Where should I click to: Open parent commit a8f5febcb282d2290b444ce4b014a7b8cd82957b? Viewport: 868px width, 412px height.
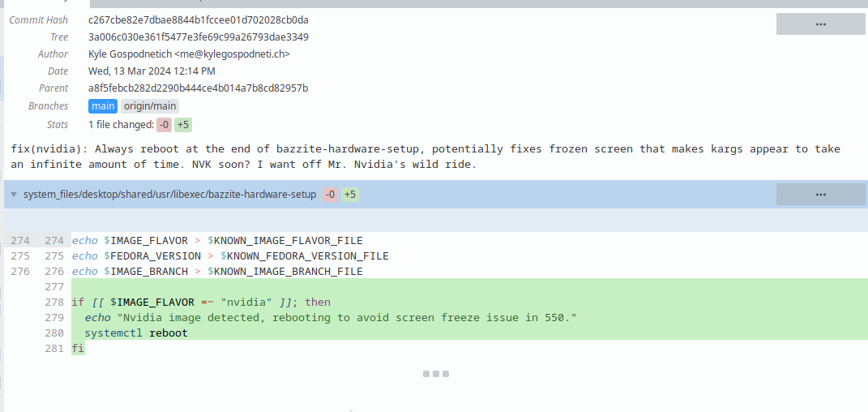[199, 88]
